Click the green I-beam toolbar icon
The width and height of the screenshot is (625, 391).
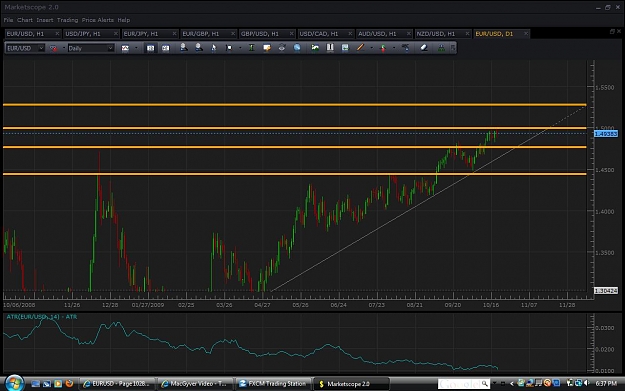pos(252,48)
